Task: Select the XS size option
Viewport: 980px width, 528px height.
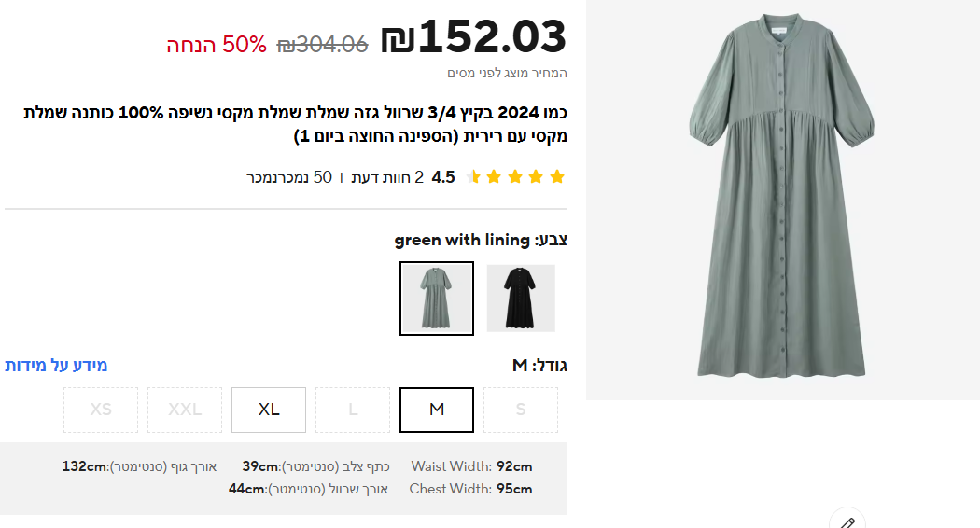Action: click(x=101, y=410)
